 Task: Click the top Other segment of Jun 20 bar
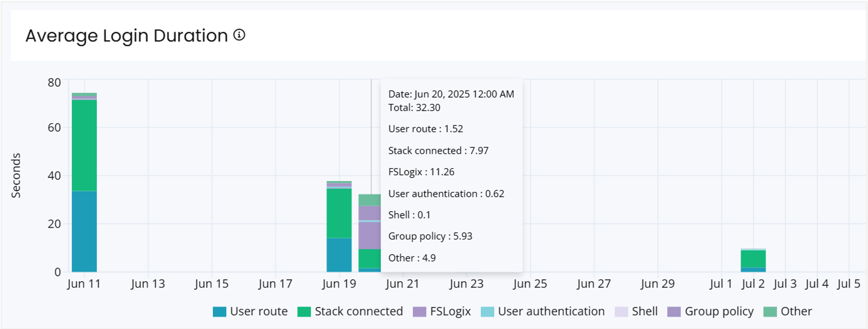[x=369, y=200]
